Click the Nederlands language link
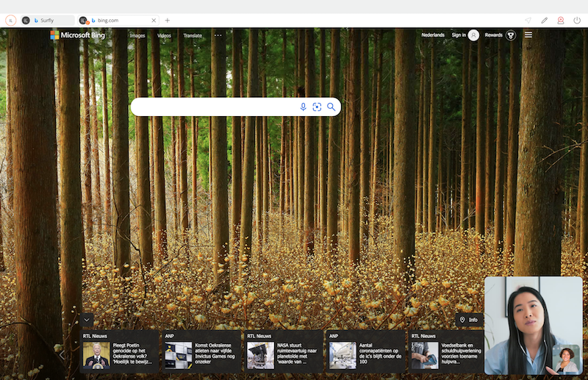 click(433, 35)
